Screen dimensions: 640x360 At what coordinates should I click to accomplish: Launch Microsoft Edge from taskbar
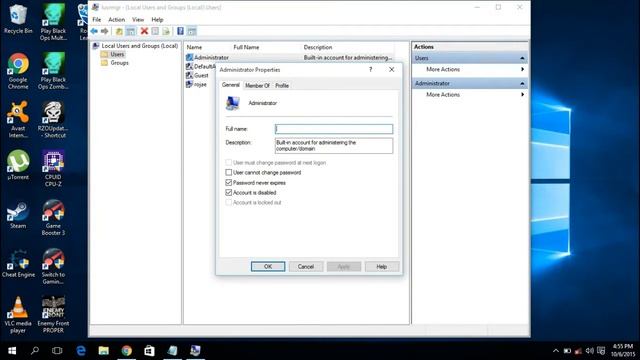(x=81, y=350)
